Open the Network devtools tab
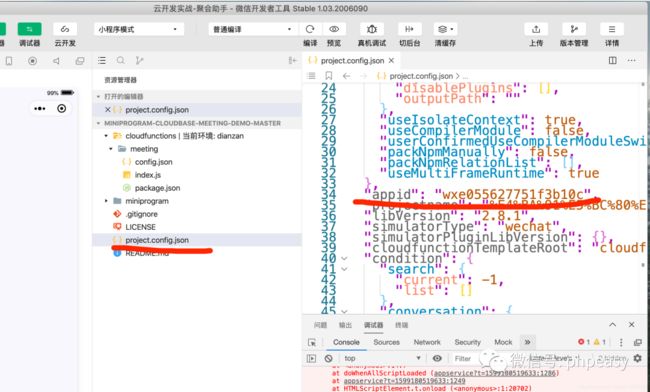Image resolution: width=650 pixels, height=392 pixels. tap(427, 342)
